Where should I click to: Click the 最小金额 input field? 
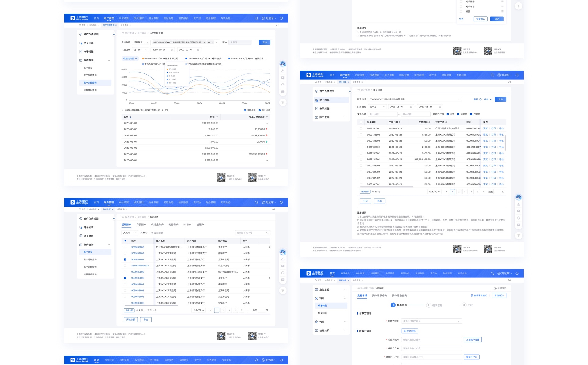coord(383,114)
